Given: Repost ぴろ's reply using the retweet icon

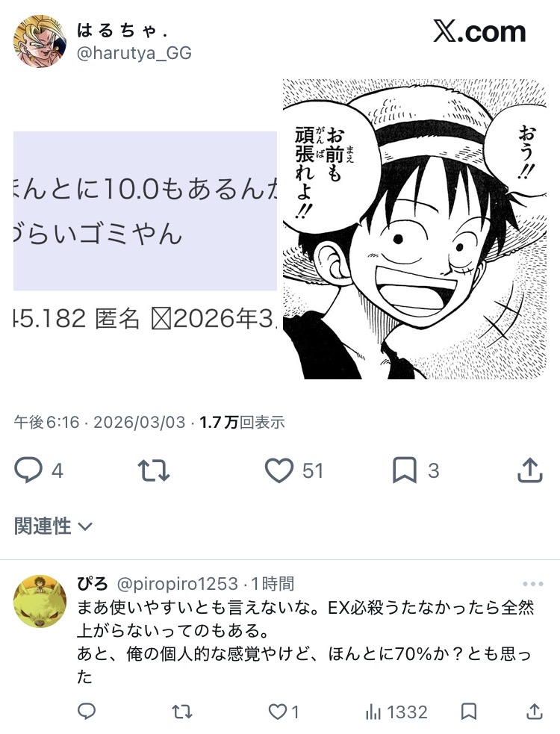Looking at the screenshot, I should [182, 712].
